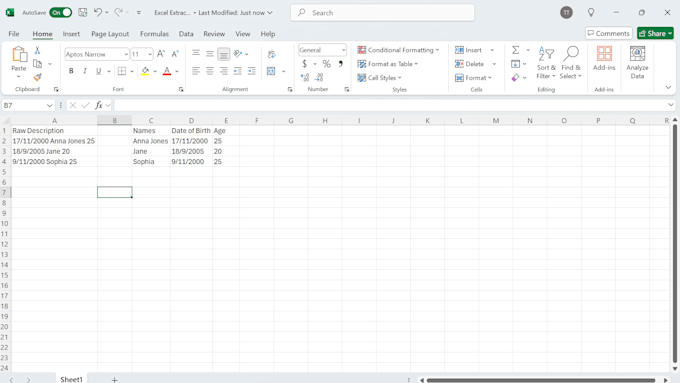Open the number format dropdown General
Viewport: 680px width, 383px height.
pos(322,50)
